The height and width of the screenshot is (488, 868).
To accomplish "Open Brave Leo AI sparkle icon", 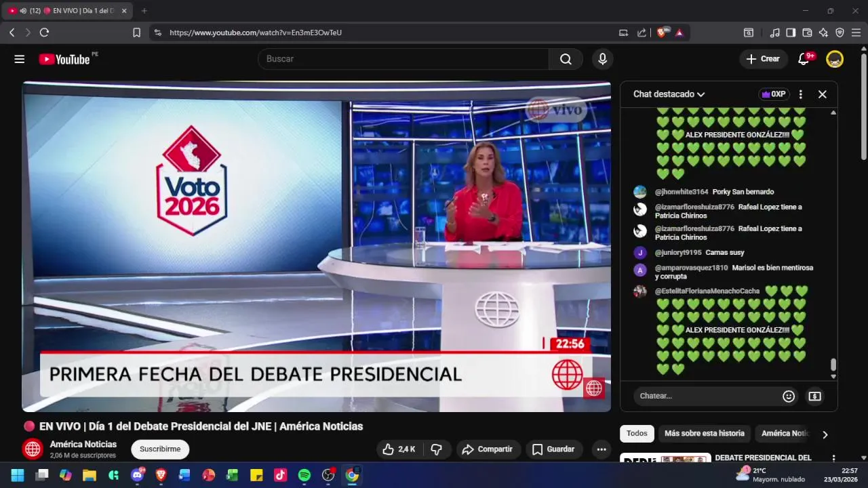I will pos(823,33).
